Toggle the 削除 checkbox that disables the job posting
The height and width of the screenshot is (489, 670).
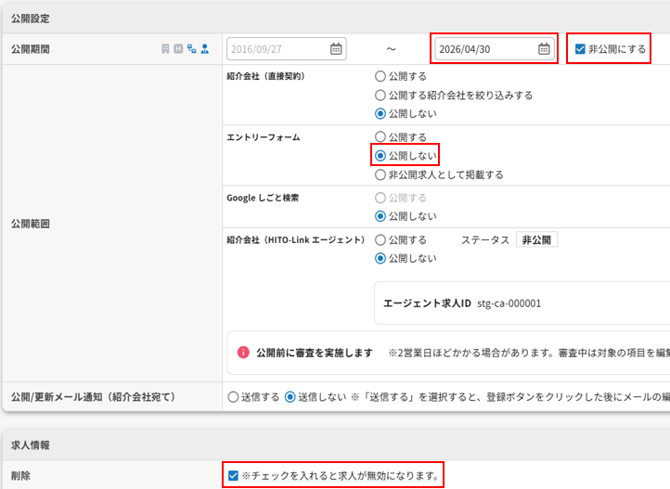233,475
